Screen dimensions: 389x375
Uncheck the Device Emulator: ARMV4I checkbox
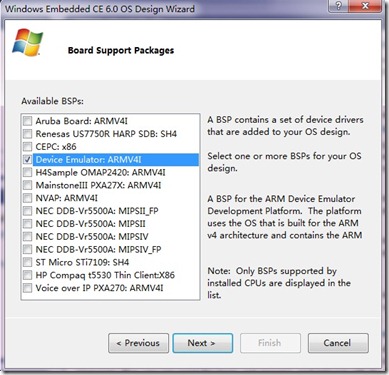(x=28, y=160)
